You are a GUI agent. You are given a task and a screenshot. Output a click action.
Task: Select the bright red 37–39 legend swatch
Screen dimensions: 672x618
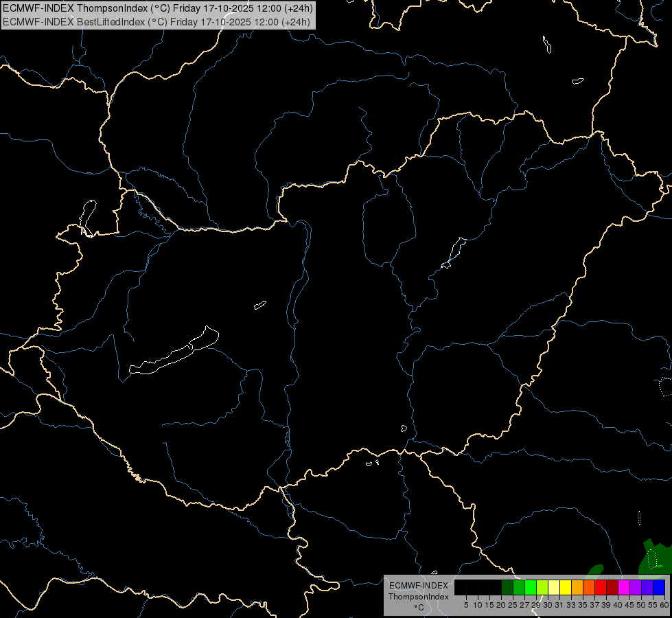tap(601, 588)
